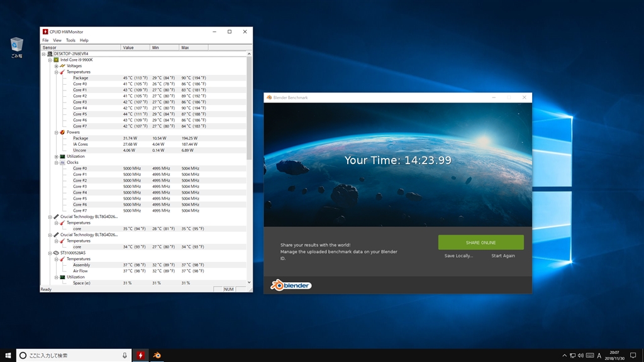Screen dimensions: 644x362
Task: Click the Powers flame icon
Action: point(62,132)
